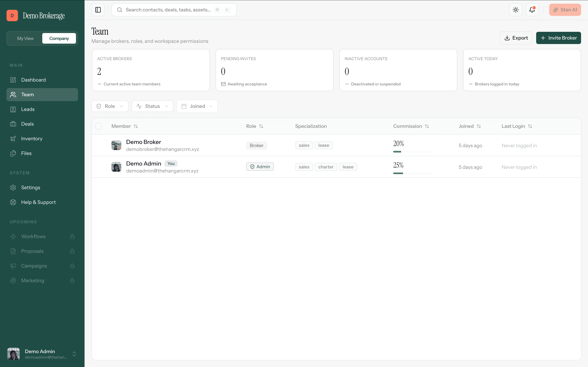Open Settings gear in sidebar
The width and height of the screenshot is (588, 367).
click(42, 188)
